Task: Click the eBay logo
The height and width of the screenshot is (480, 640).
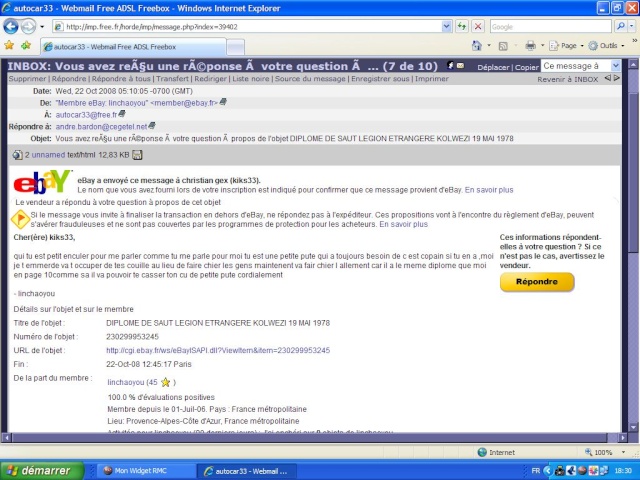Action: point(42,182)
